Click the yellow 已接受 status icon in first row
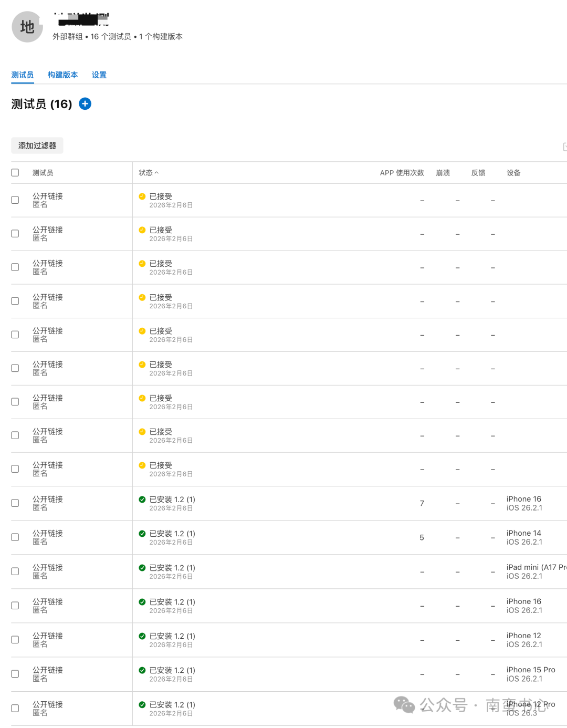Screen dimensions: 567x728 [142, 196]
